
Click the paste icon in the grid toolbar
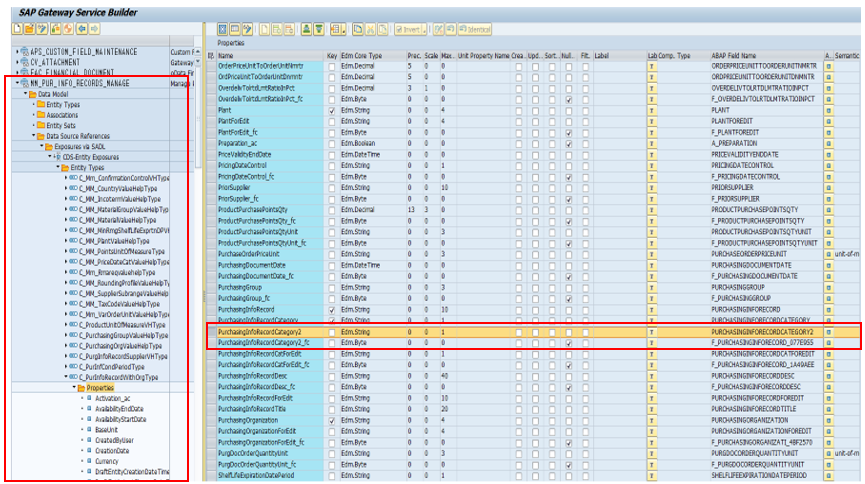click(383, 29)
